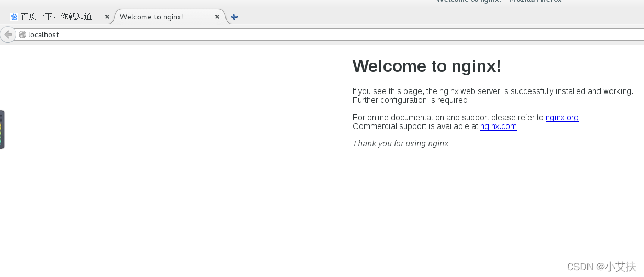
Task: Switch to the Baidu 百度一下 tab
Action: [57, 17]
